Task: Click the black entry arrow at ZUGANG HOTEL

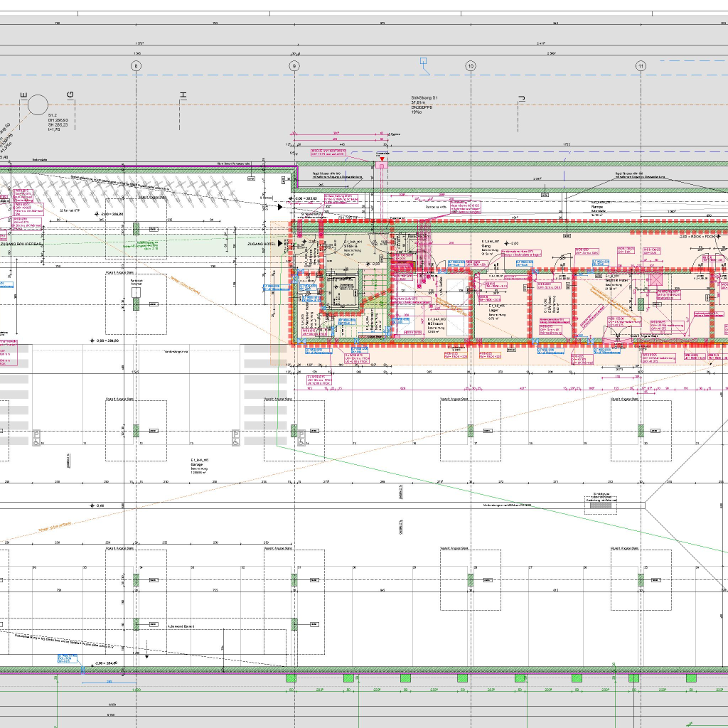Action: click(280, 244)
